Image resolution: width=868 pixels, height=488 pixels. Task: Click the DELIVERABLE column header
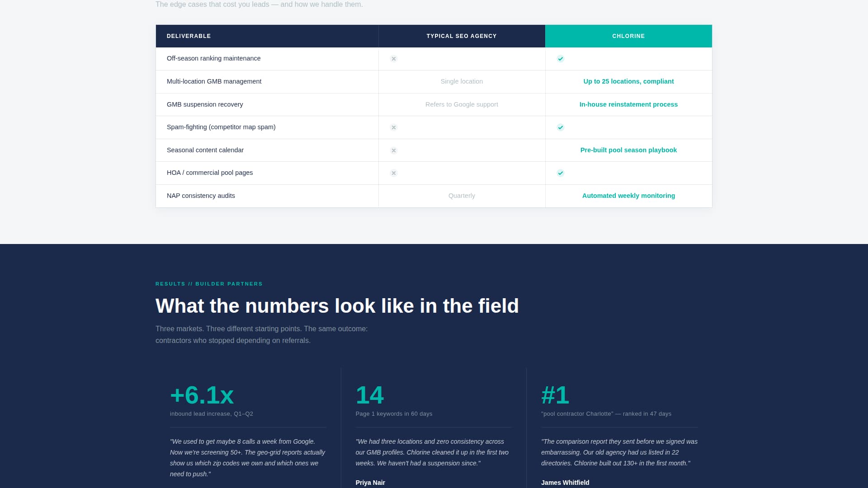click(x=267, y=36)
